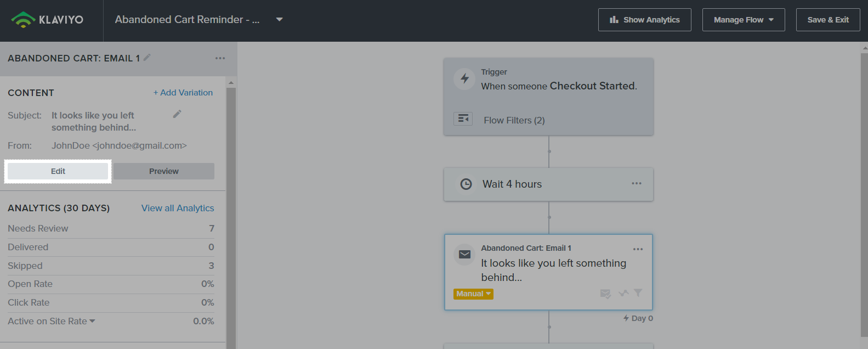Click the funnel filter icon on email card
The height and width of the screenshot is (349, 868).
(638, 293)
